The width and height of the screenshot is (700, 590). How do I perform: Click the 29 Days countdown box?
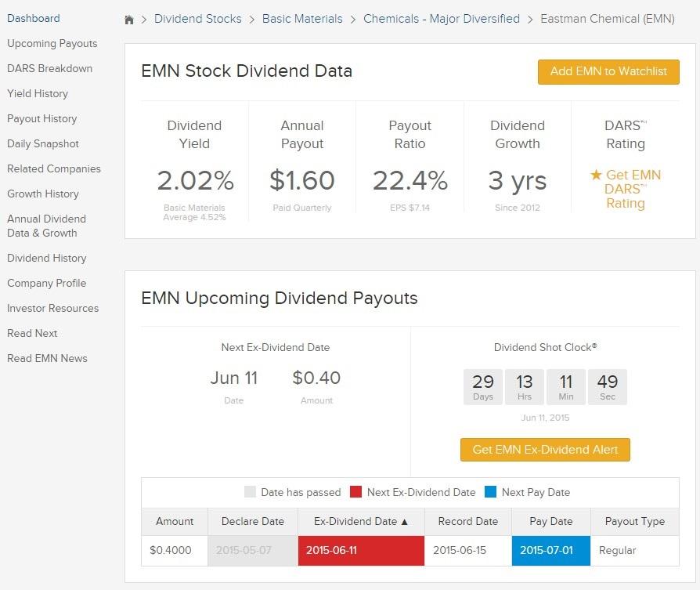pyautogui.click(x=483, y=387)
